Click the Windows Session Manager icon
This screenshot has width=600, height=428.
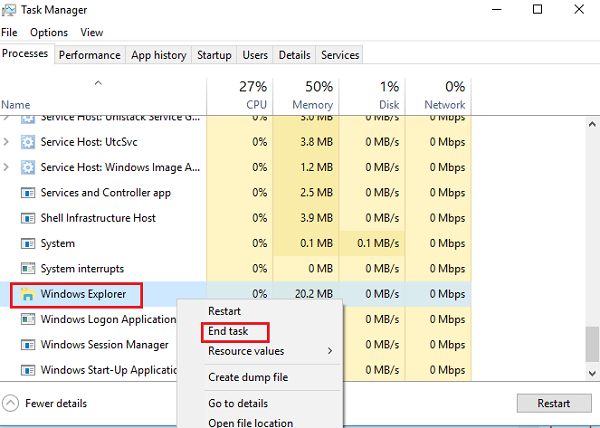pyautogui.click(x=28, y=345)
